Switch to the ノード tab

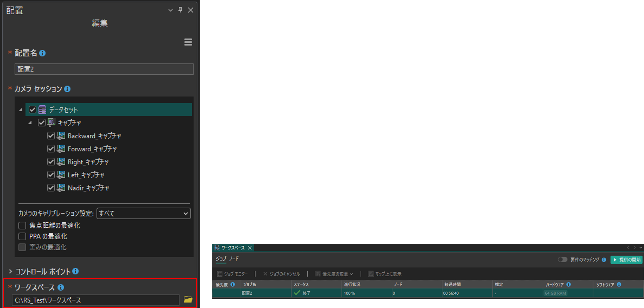coord(234,258)
